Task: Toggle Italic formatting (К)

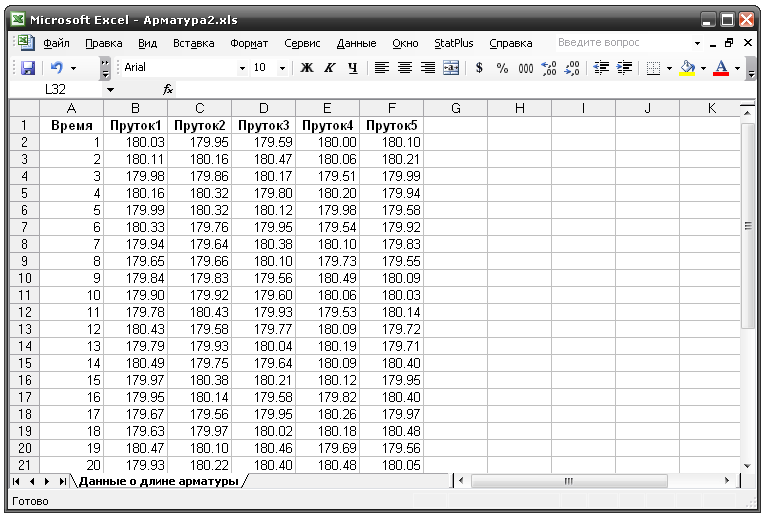Action: coord(330,68)
